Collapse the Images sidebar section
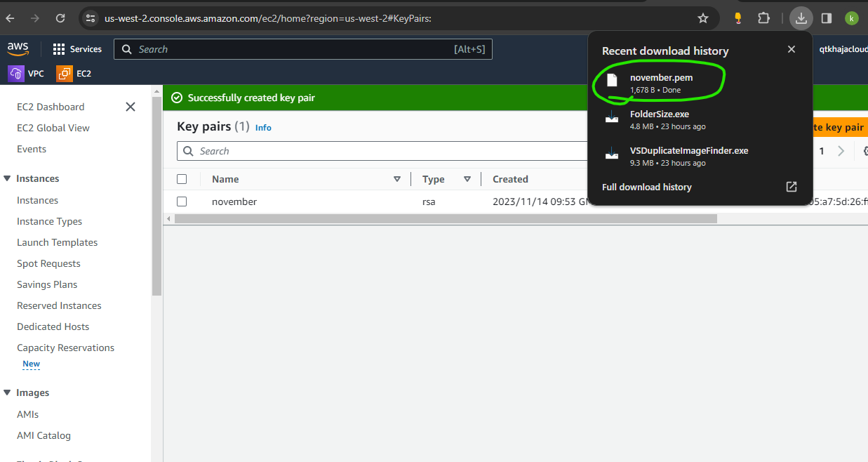Screen dimensions: 868x462 [x=7, y=392]
